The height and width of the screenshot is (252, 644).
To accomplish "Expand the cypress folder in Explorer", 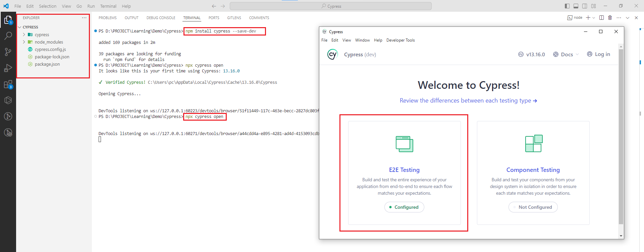I will pyautogui.click(x=42, y=35).
